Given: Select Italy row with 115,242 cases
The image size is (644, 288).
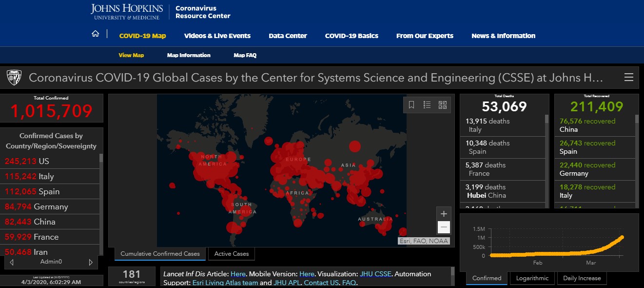Looking at the screenshot, I should click(51, 176).
